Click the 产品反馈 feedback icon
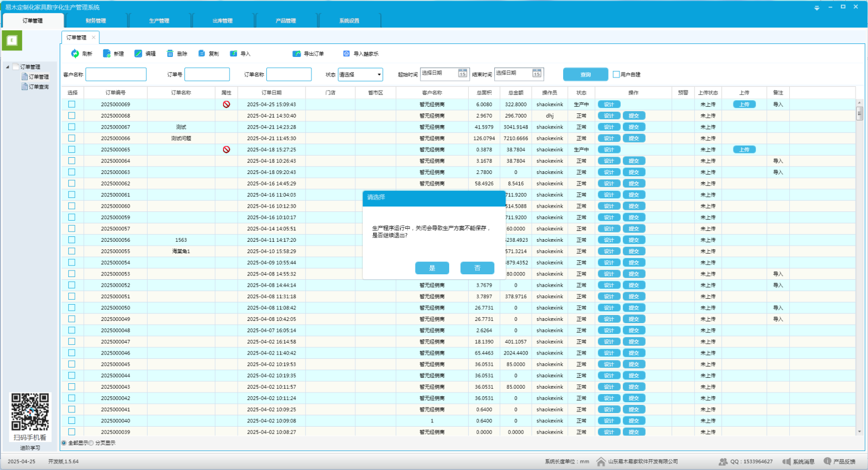The height and width of the screenshot is (470, 868). tap(827, 461)
